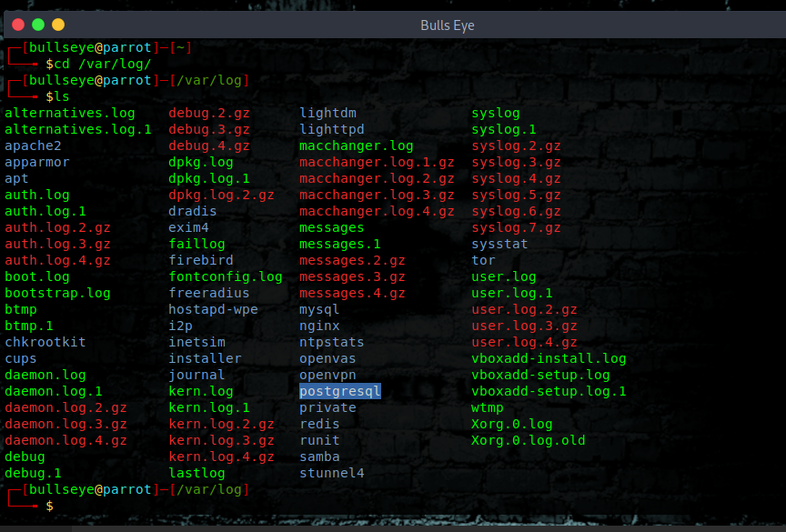Click the syslog file entry
The height and width of the screenshot is (532, 786).
pyautogui.click(x=495, y=113)
